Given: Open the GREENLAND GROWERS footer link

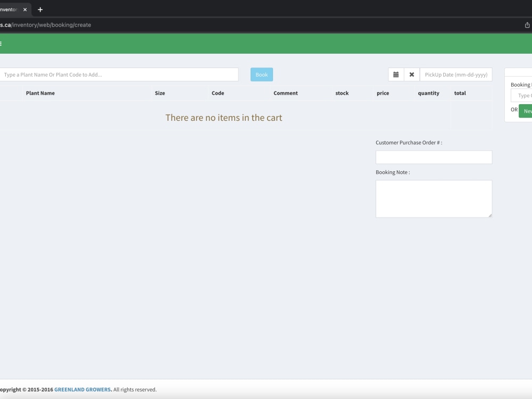Looking at the screenshot, I should [82, 389].
